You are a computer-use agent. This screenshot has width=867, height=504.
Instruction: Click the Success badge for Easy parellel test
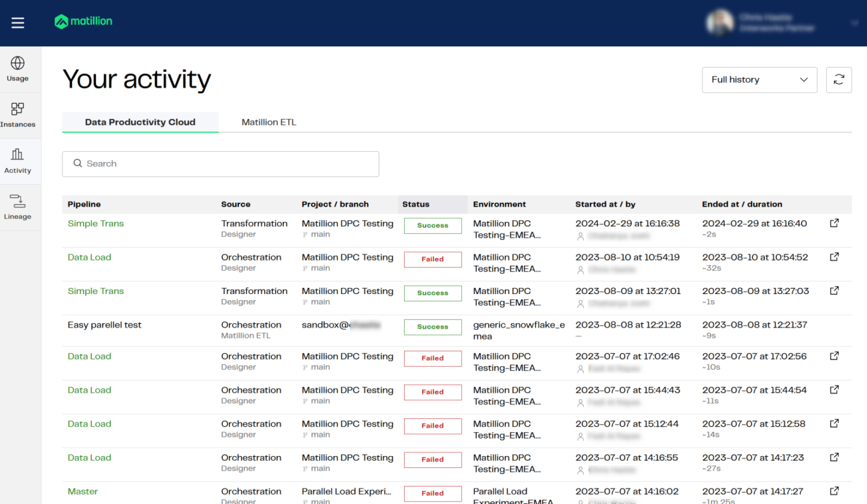432,327
